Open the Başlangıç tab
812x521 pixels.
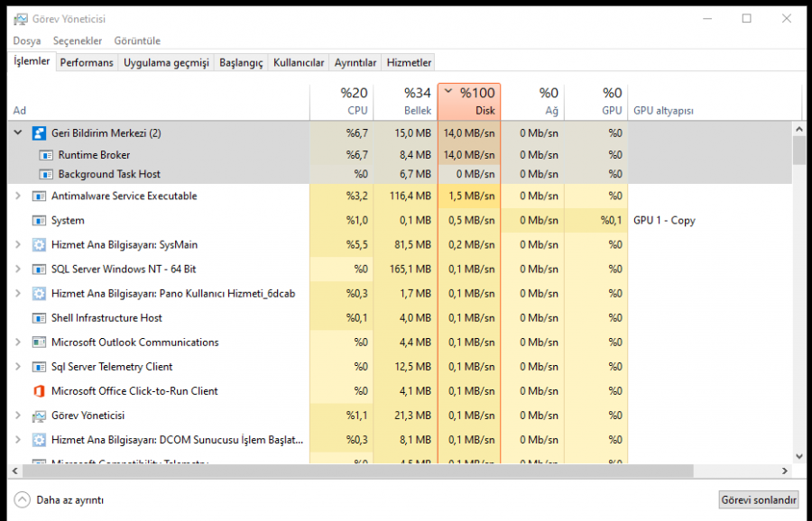241,62
